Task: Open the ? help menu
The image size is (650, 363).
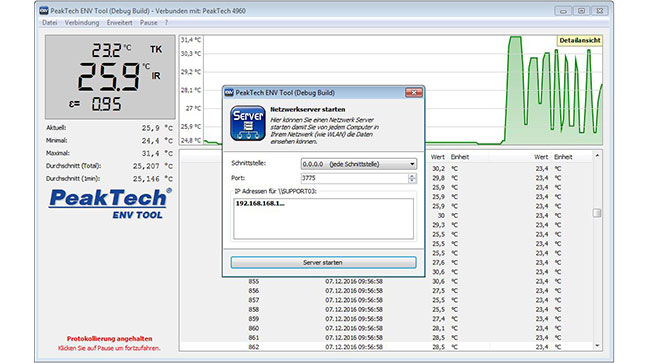Action: (x=166, y=23)
